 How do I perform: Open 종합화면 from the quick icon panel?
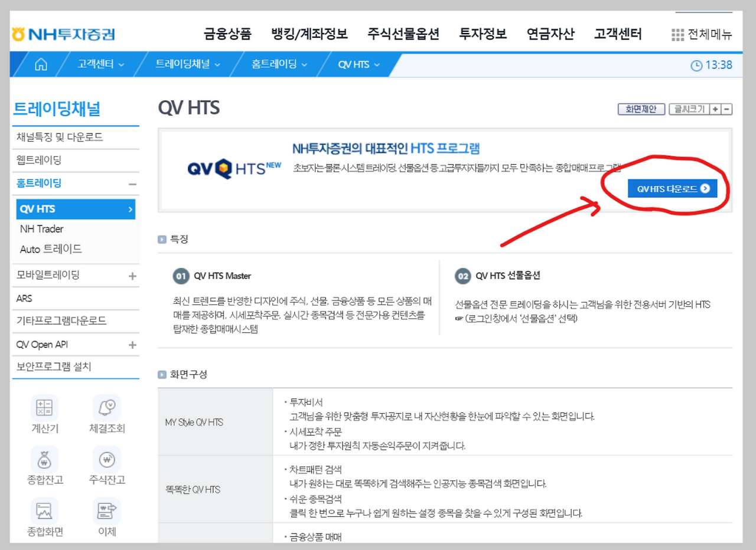coord(45,515)
